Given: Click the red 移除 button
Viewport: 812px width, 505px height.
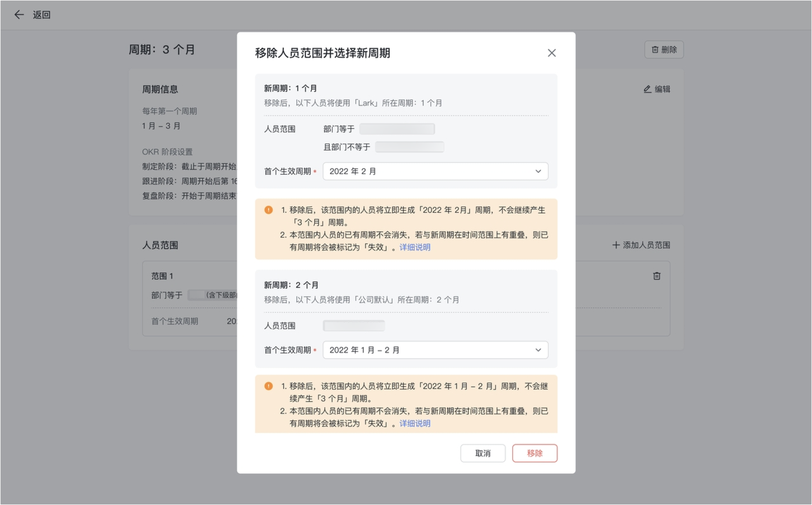Looking at the screenshot, I should 535,453.
